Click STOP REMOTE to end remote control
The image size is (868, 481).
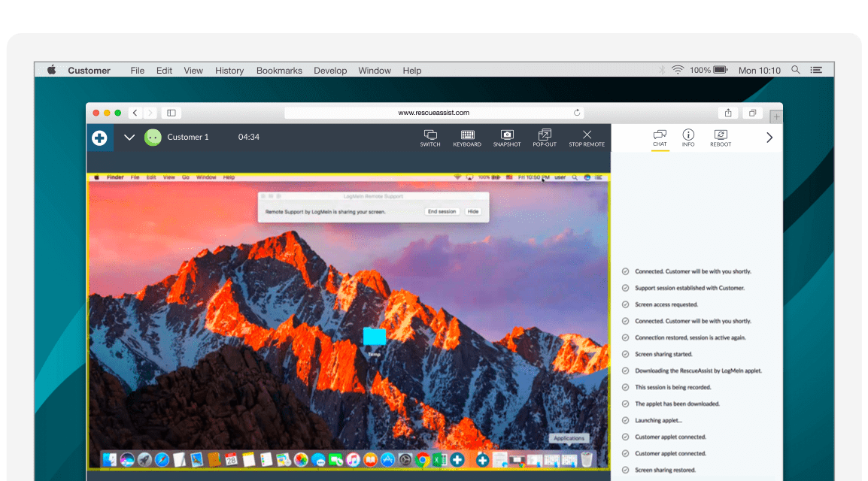(587, 138)
